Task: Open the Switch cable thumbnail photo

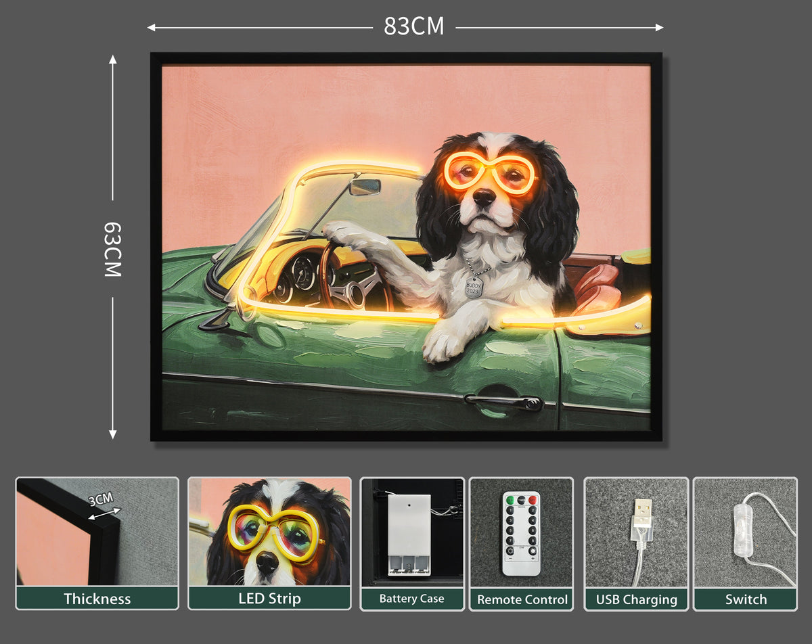Action: 746,532
